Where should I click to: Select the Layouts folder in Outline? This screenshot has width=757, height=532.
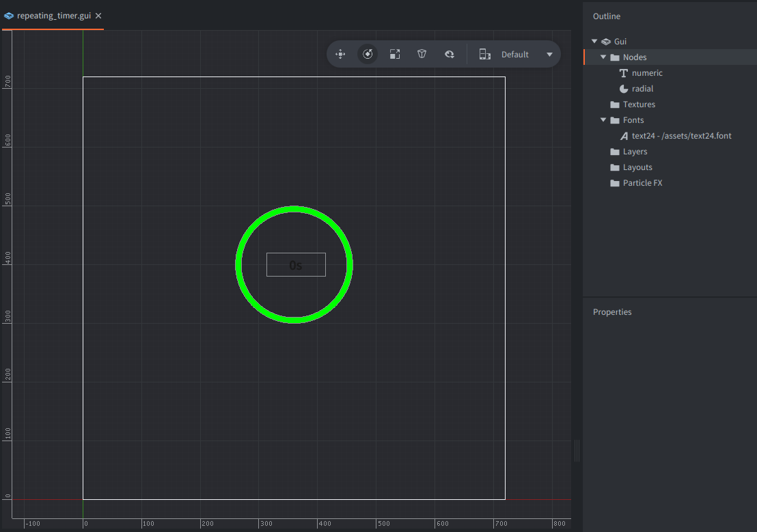point(637,167)
